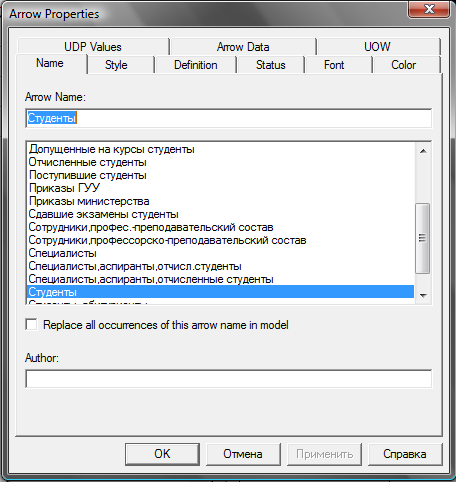Click the list scroll down arrow
456x482 pixels.
point(423,296)
